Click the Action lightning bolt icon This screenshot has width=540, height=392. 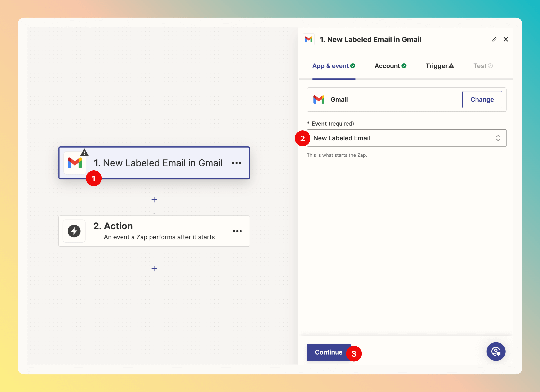coord(74,231)
